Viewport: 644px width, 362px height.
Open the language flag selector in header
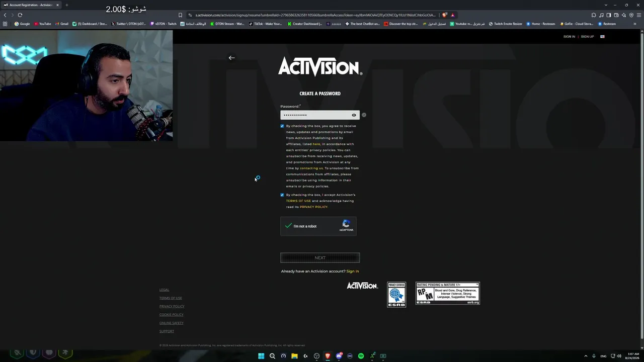click(602, 37)
